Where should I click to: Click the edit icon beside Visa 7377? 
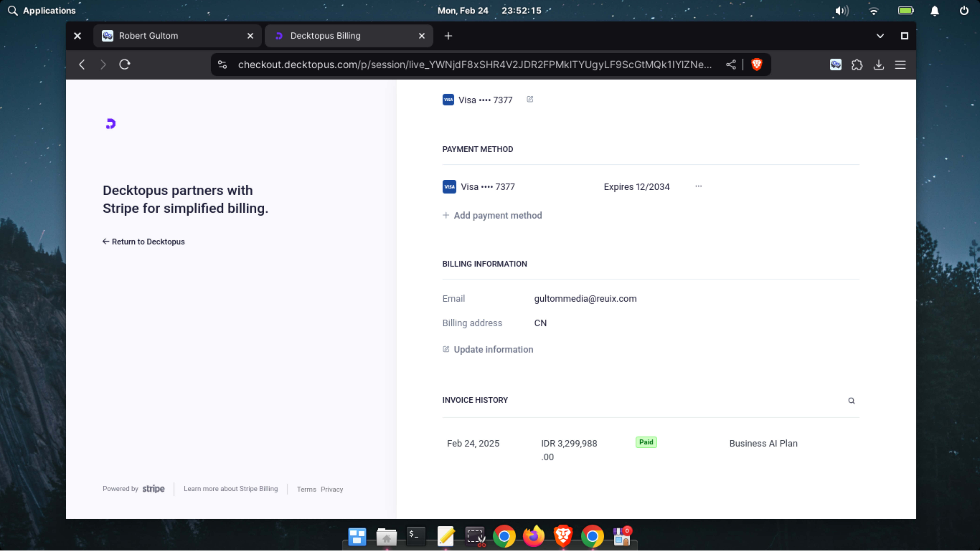click(530, 99)
